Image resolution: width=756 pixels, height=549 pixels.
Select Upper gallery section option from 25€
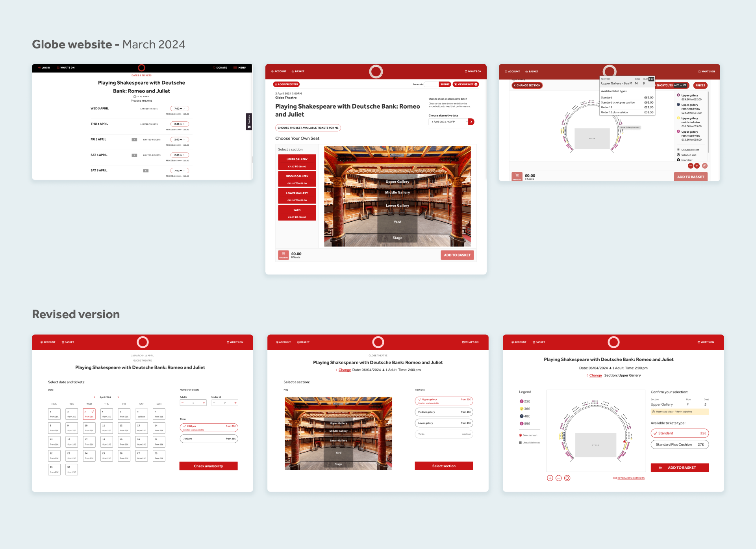click(x=444, y=401)
